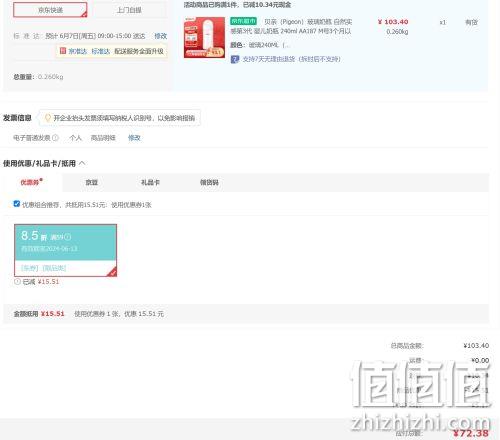This screenshot has height=440, width=500.
Task: Select 京东快递 delivery option
Action: click(x=50, y=10)
